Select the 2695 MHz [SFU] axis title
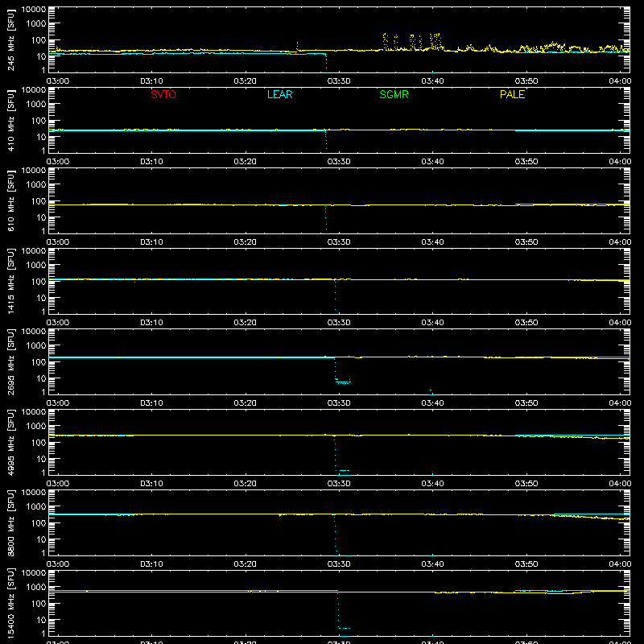Image resolution: width=644 pixels, height=644 pixels. (11, 362)
